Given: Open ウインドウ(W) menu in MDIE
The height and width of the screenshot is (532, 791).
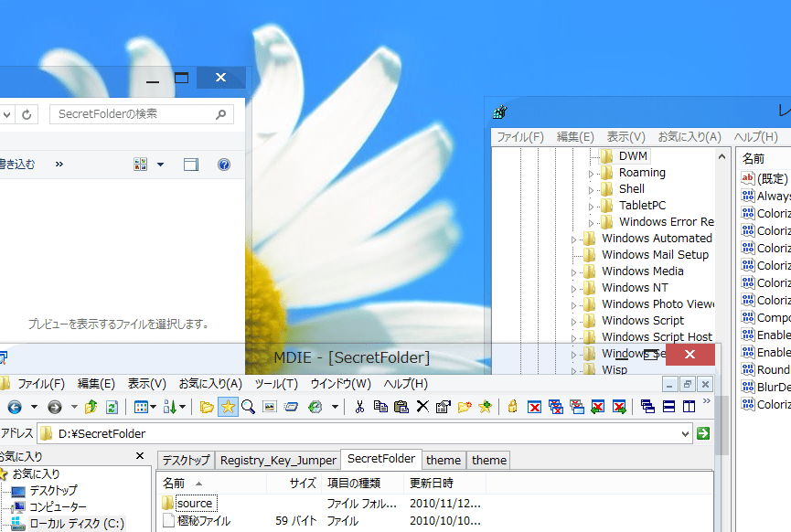Looking at the screenshot, I should coord(340,384).
